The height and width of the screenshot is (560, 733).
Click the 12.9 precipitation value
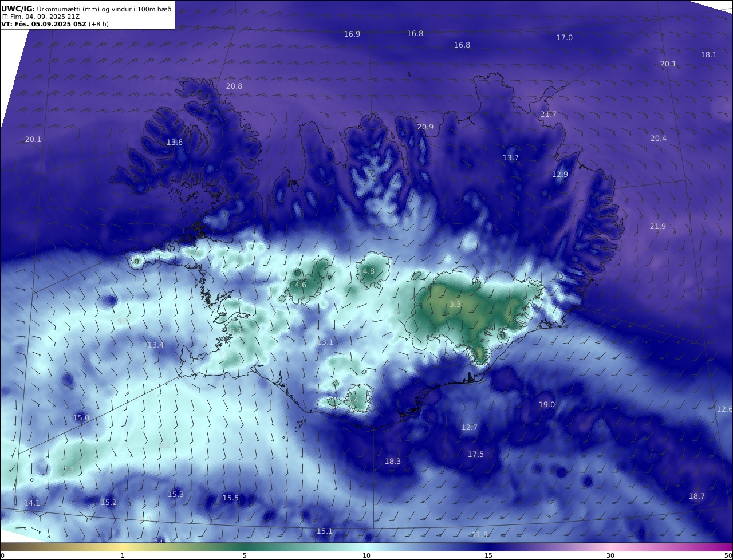click(x=560, y=175)
